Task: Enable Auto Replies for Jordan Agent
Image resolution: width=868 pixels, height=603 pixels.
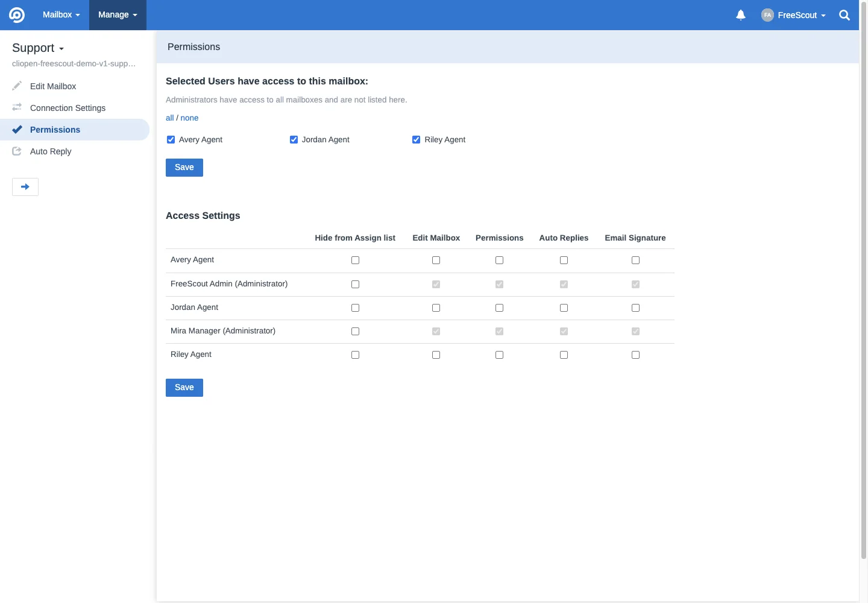Action: pos(564,308)
